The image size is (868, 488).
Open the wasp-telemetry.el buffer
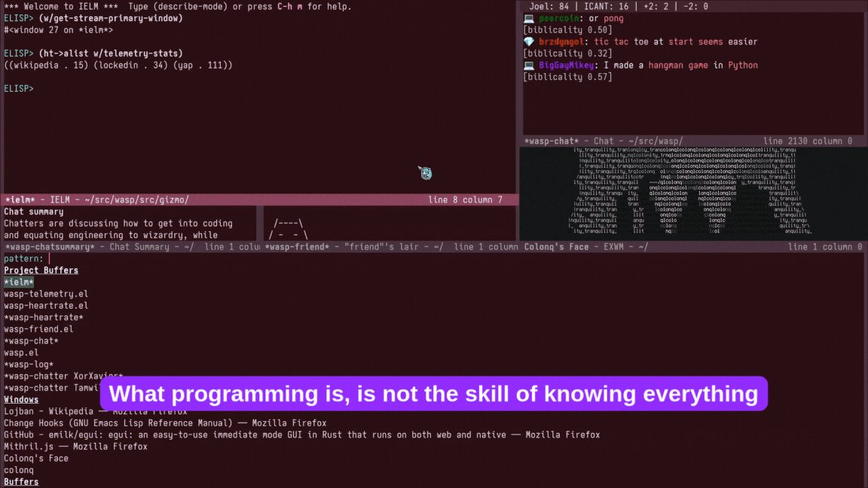pos(45,294)
